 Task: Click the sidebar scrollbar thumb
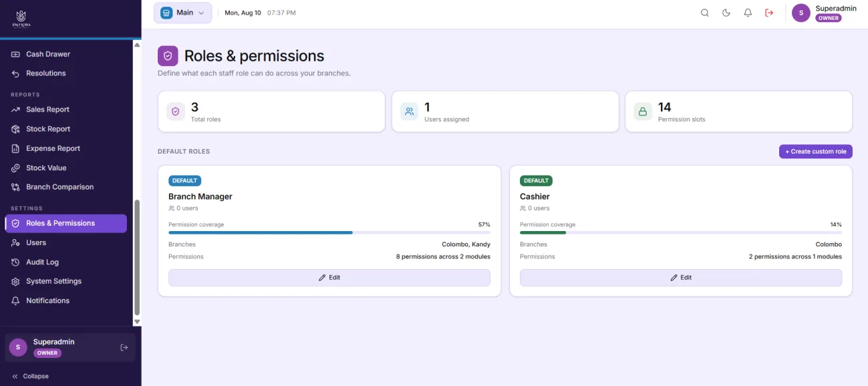pyautogui.click(x=137, y=257)
